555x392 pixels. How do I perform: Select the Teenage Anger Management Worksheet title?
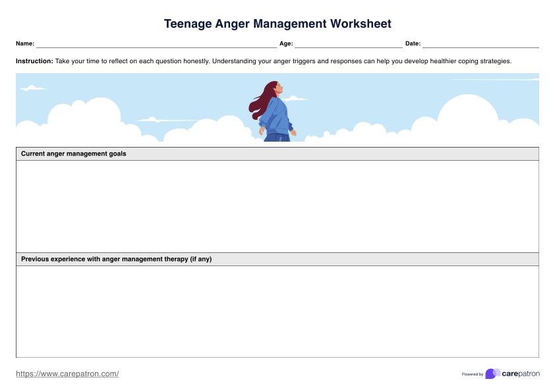[x=277, y=24]
